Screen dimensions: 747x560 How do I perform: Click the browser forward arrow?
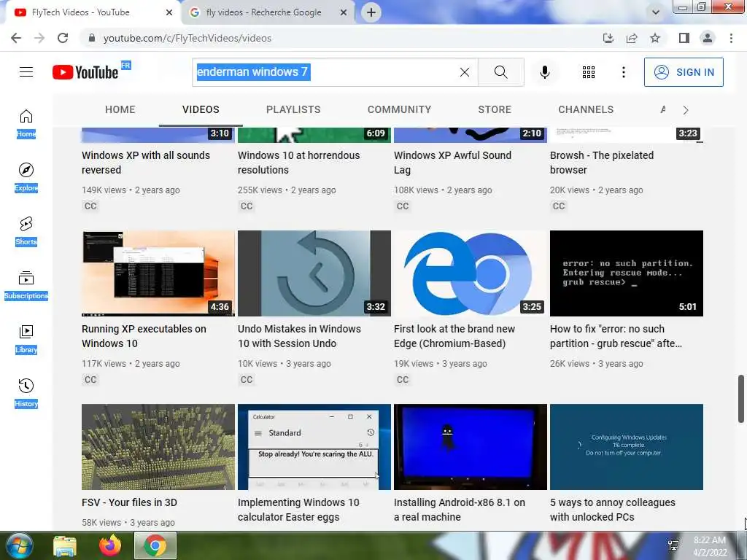pos(39,38)
